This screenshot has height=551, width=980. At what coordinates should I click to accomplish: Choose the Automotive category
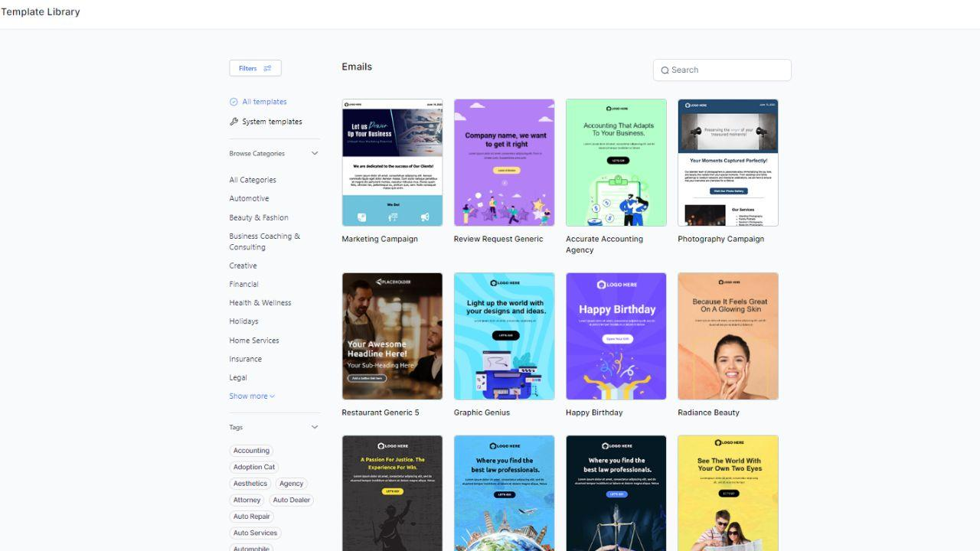[x=249, y=198]
